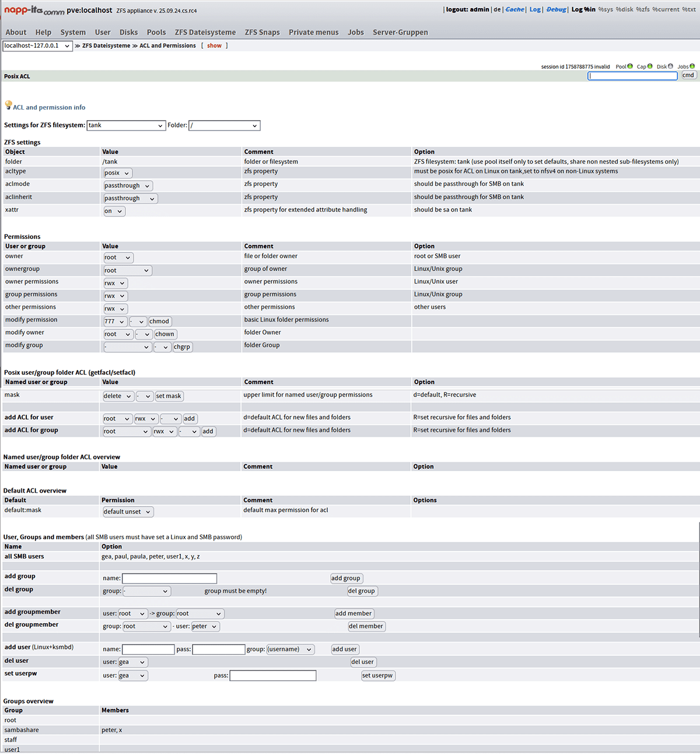Click the add member button

[353, 614]
